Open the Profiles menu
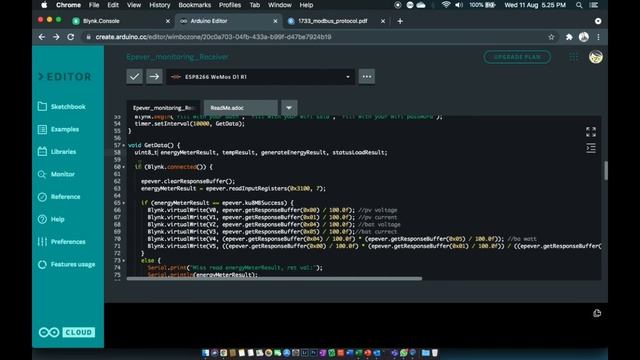Viewport: 640px width, 360px height. coord(230,5)
